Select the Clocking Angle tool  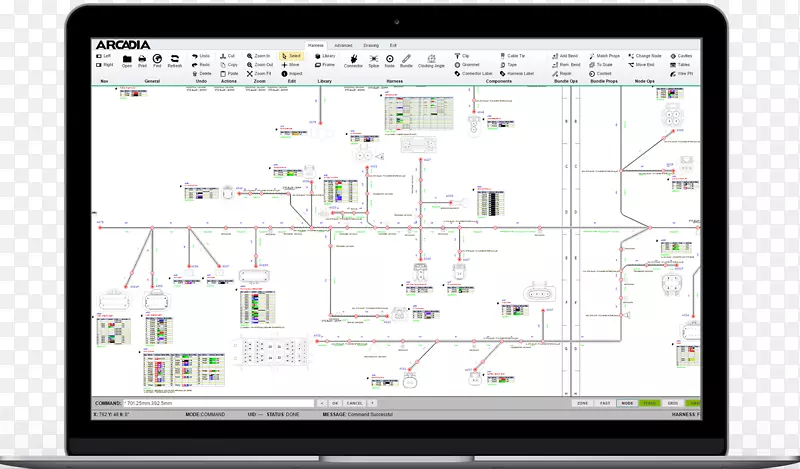[x=432, y=61]
